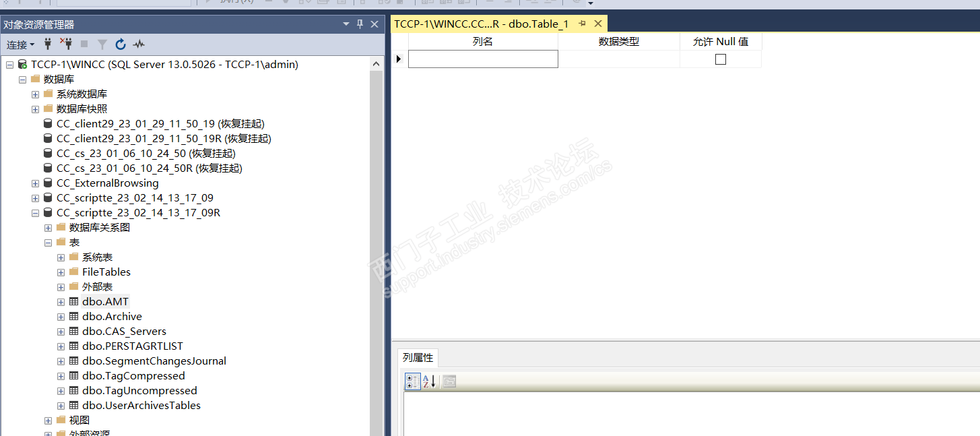Click the dbo.TagCompressed table icon
Screen dimensions: 980x436
73,376
